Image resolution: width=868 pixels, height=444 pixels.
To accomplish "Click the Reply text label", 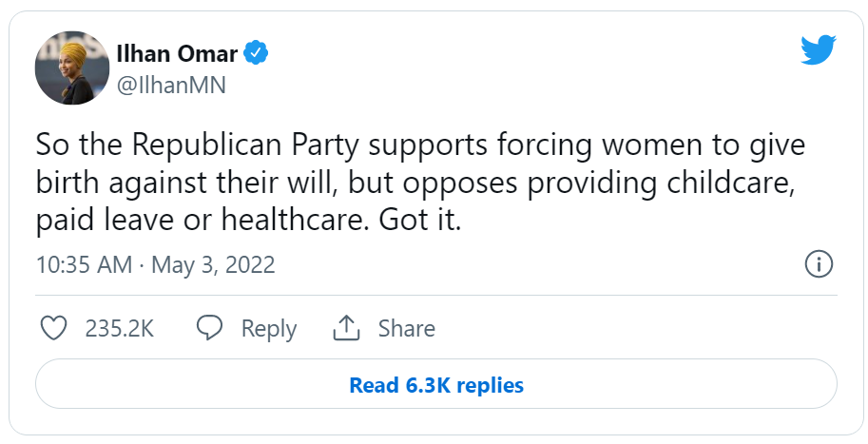I will [269, 329].
